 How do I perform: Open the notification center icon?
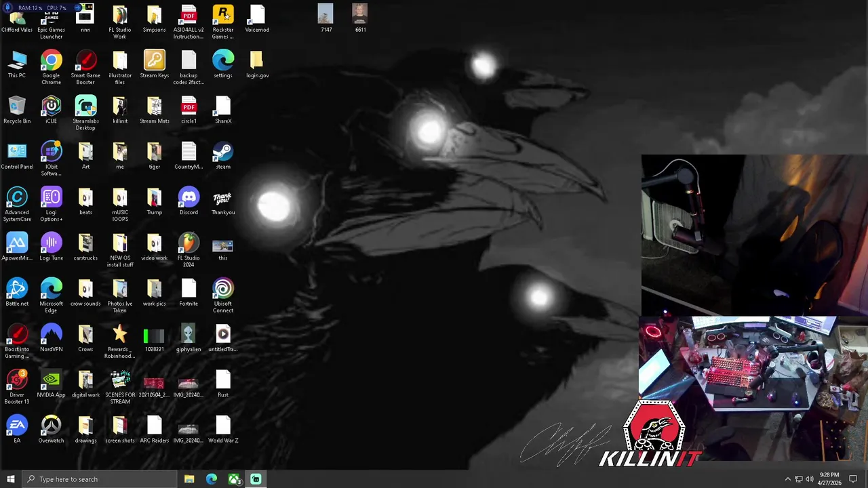pyautogui.click(x=853, y=479)
